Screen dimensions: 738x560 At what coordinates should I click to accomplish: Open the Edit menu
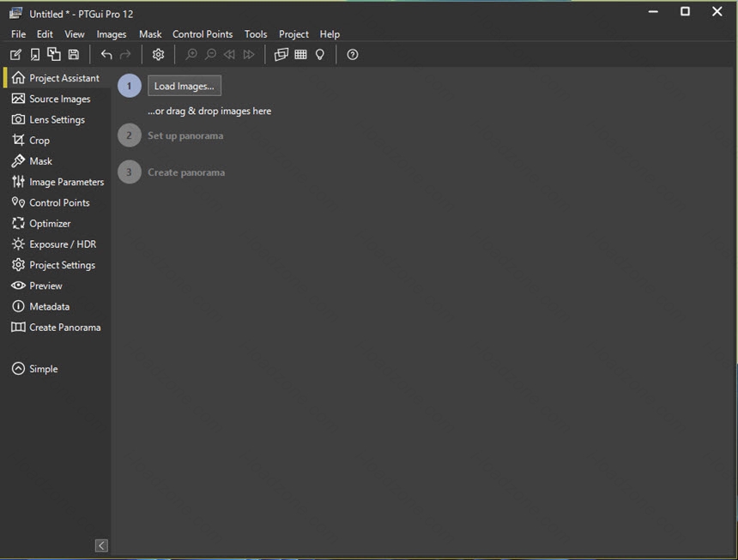coord(45,34)
